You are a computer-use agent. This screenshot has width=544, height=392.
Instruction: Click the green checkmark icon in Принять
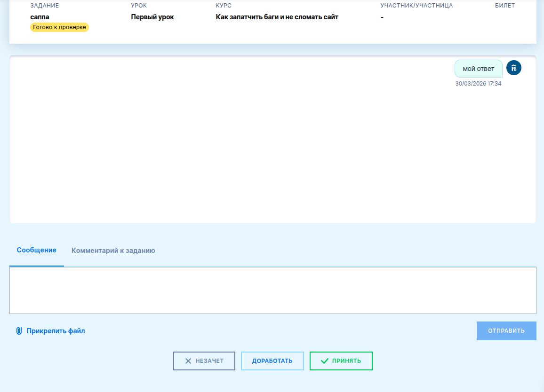pyautogui.click(x=324, y=361)
